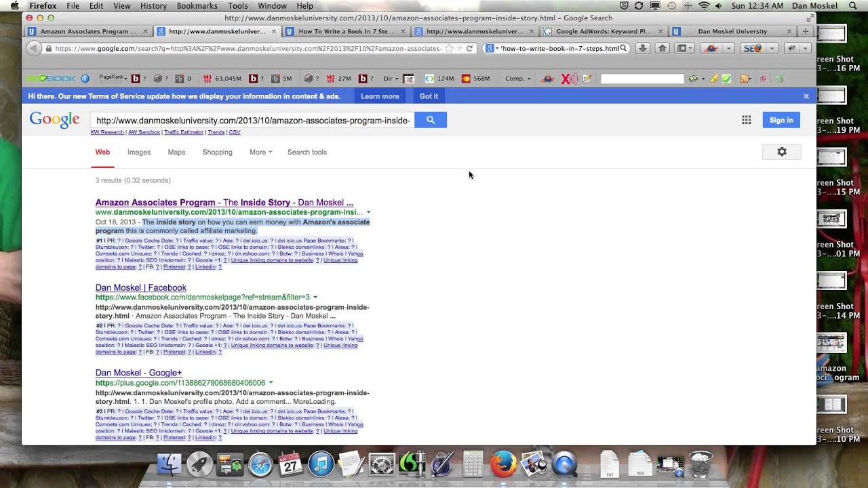Open a new tab with the plus button
The width and height of the screenshot is (868, 488).
tap(806, 31)
